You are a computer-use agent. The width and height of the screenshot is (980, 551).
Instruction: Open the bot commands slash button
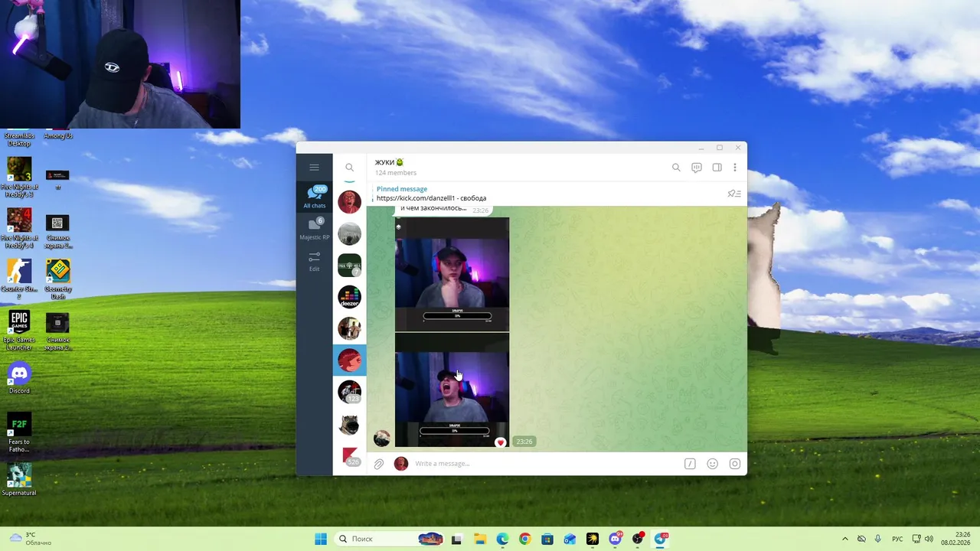click(690, 464)
